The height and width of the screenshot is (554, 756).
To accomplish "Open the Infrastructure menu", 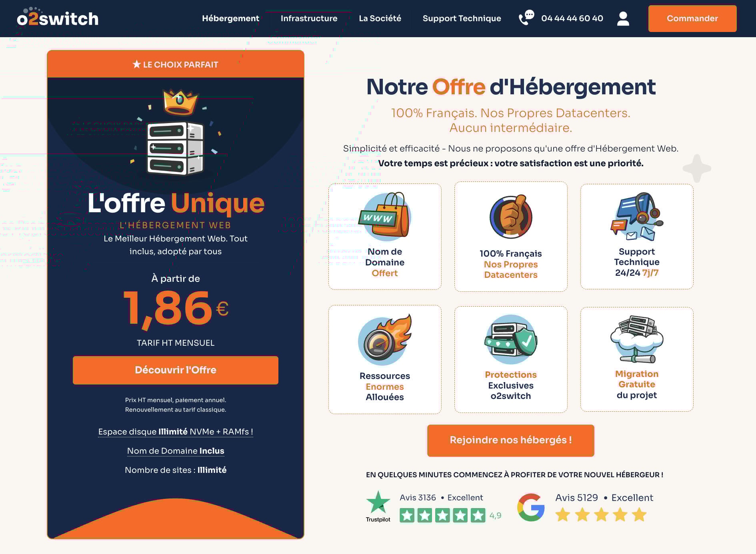I will 309,18.
